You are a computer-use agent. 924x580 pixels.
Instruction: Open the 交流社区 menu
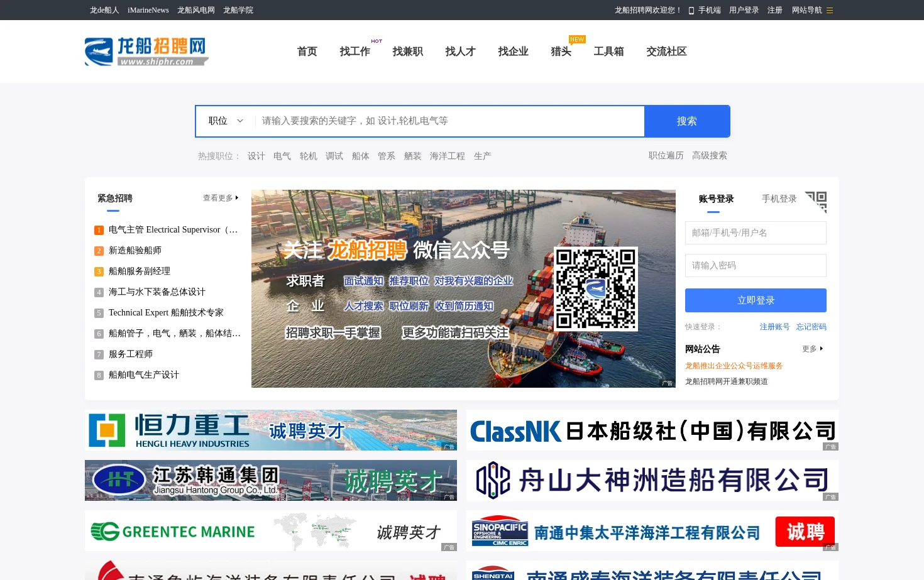coord(667,52)
